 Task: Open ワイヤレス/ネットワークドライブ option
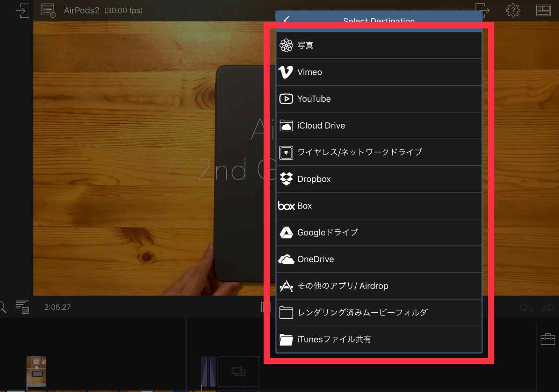(x=379, y=152)
